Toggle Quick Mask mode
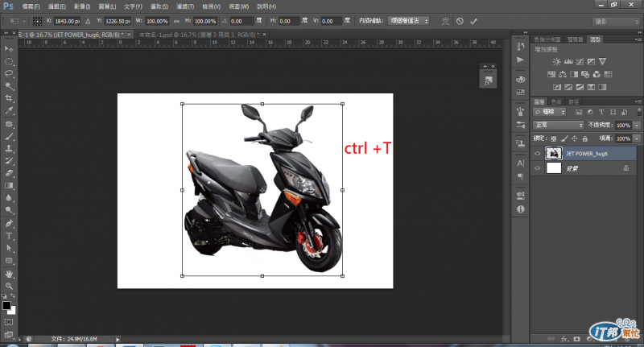The image size is (644, 347). pos(9,322)
